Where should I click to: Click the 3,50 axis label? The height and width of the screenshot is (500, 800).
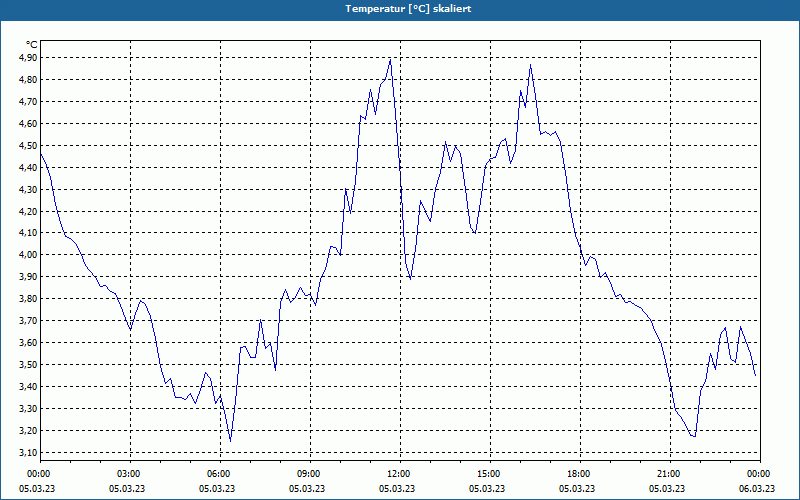tap(29, 364)
